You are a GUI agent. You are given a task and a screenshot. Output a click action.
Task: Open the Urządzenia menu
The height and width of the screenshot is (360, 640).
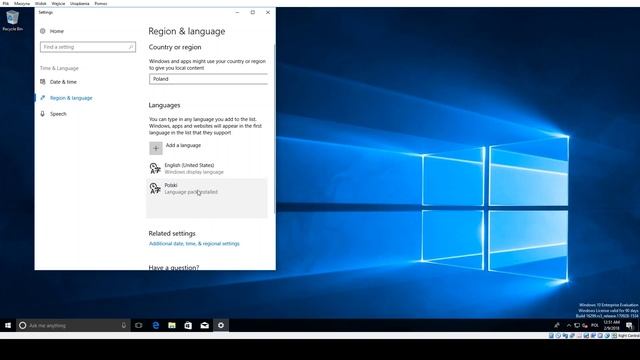coord(80,4)
